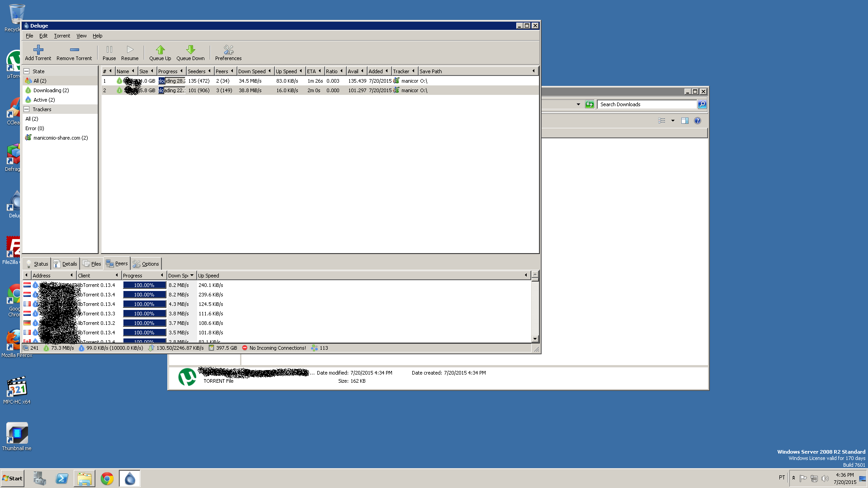Image resolution: width=868 pixels, height=488 pixels.
Task: Switch to the Files tab
Action: point(92,264)
